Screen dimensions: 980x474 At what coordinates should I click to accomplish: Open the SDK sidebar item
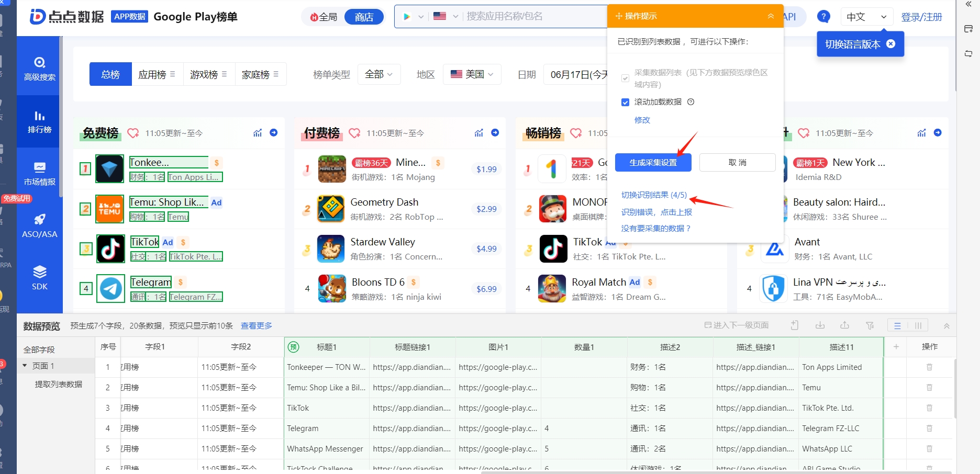tap(39, 278)
